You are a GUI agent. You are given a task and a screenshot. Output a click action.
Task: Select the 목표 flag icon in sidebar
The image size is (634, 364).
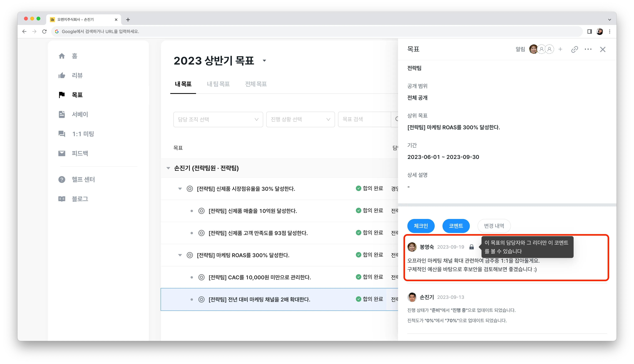[62, 95]
